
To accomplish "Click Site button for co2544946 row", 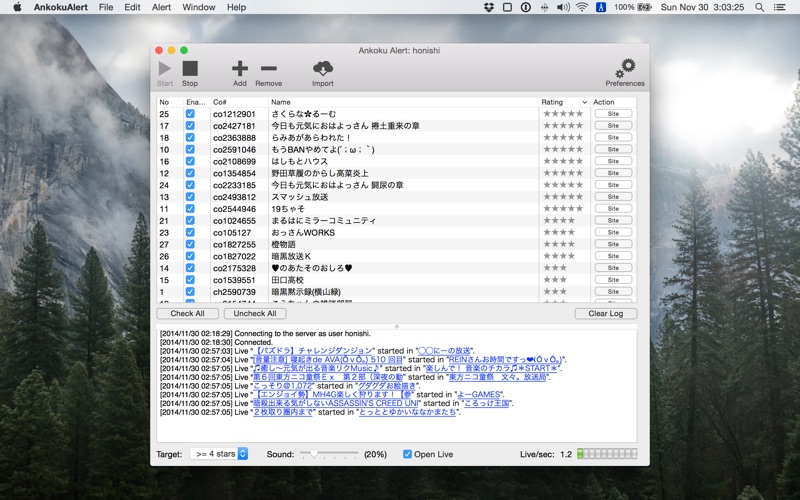I will (x=613, y=209).
